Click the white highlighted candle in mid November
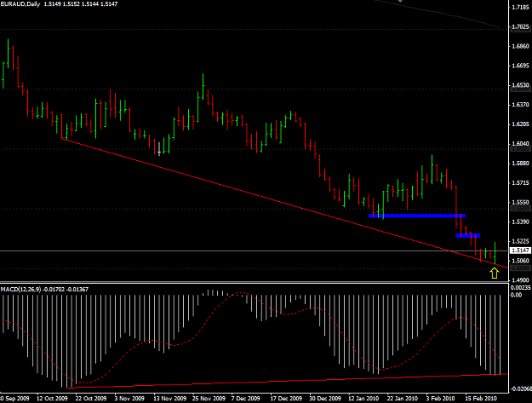 [159, 149]
